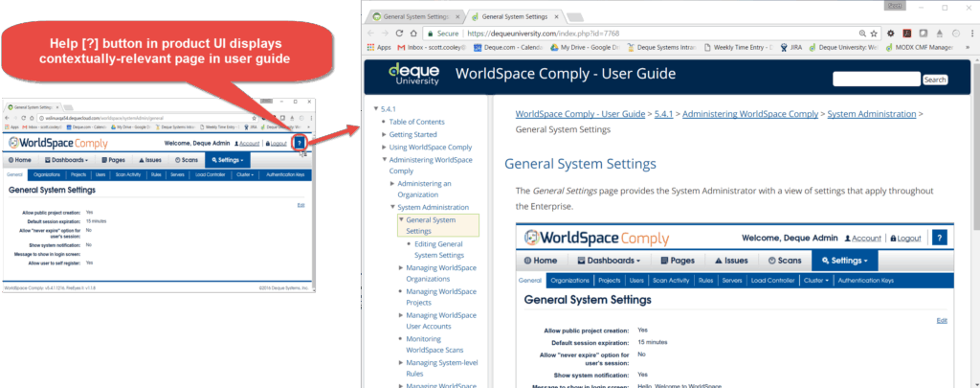Open Managing WorldSpace Projects in the guide tree
Viewport: 980px width, 388px height.
click(441, 297)
